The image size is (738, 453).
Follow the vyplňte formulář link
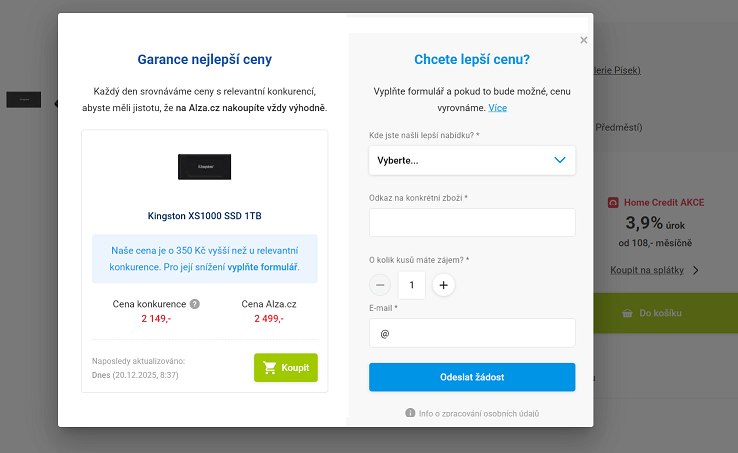262,268
